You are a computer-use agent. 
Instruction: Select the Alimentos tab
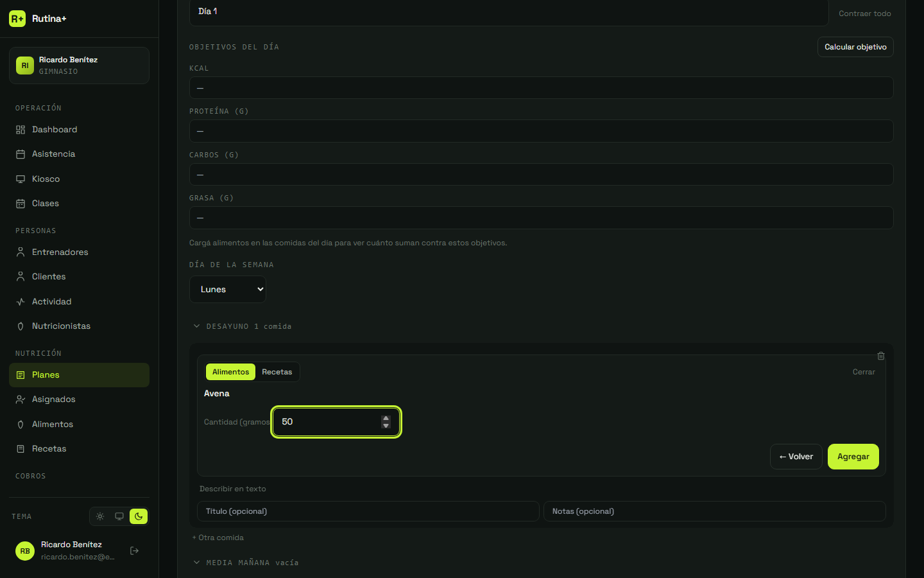pyautogui.click(x=230, y=372)
